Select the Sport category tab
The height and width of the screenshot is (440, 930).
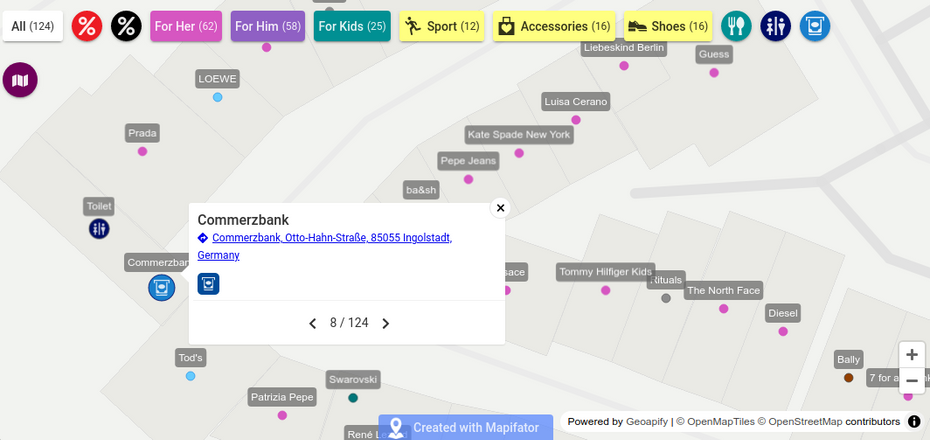[x=442, y=26]
